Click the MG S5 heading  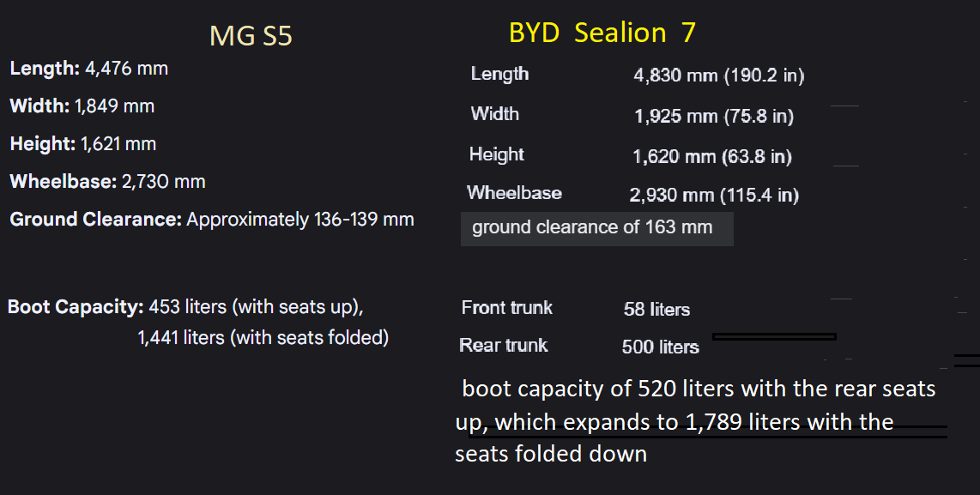click(x=251, y=36)
